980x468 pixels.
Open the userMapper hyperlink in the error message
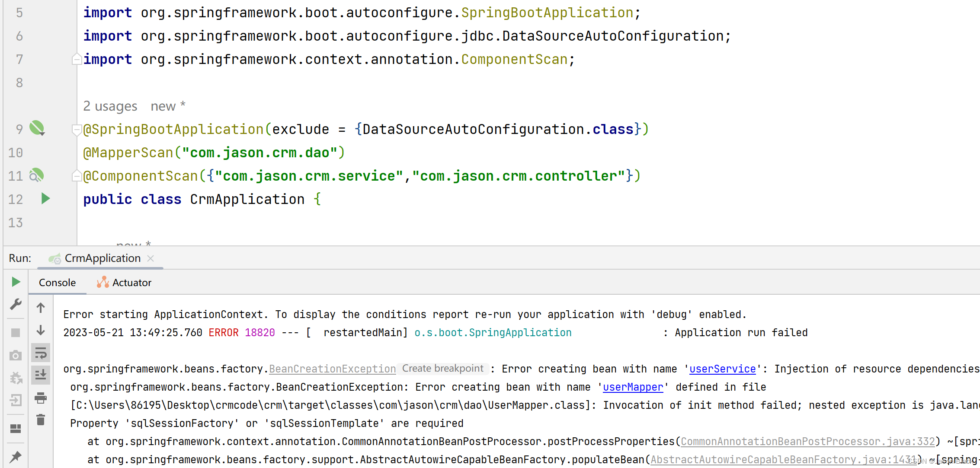pos(633,387)
